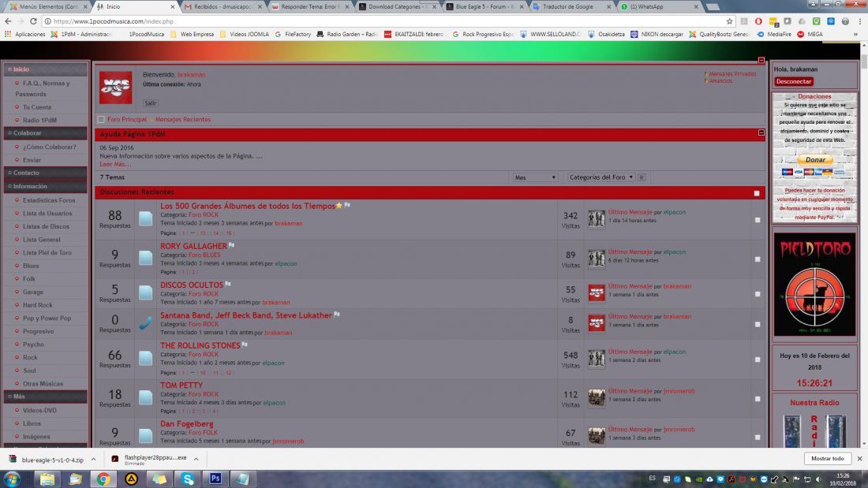Image resolution: width=868 pixels, height=488 pixels.
Task: Reload the page with the refresh icon
Action: click(33, 21)
